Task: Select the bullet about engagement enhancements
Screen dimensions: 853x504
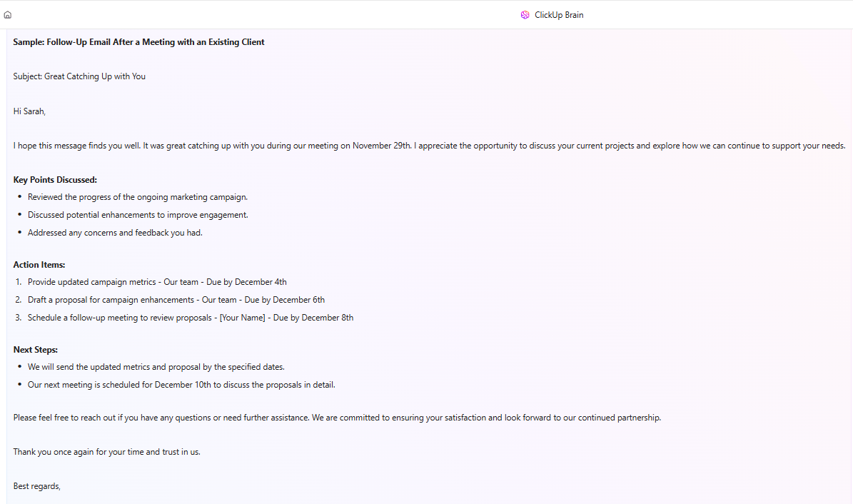Action: 138,214
